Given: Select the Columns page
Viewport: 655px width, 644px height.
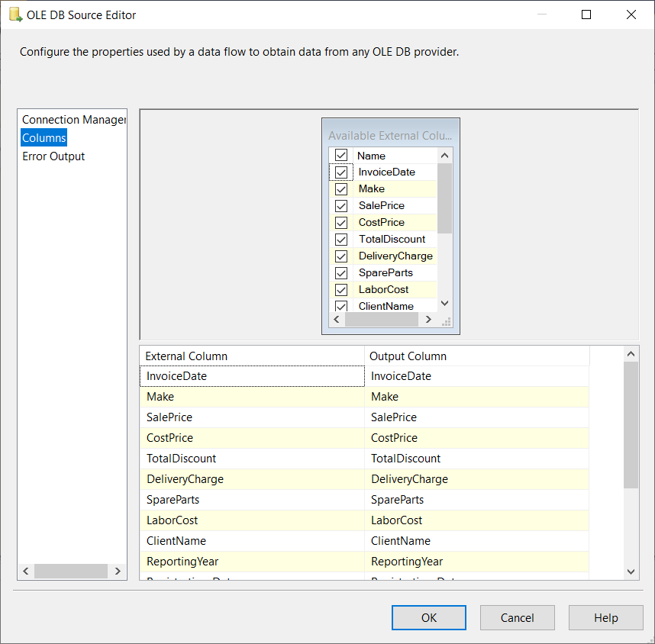Looking at the screenshot, I should [44, 137].
